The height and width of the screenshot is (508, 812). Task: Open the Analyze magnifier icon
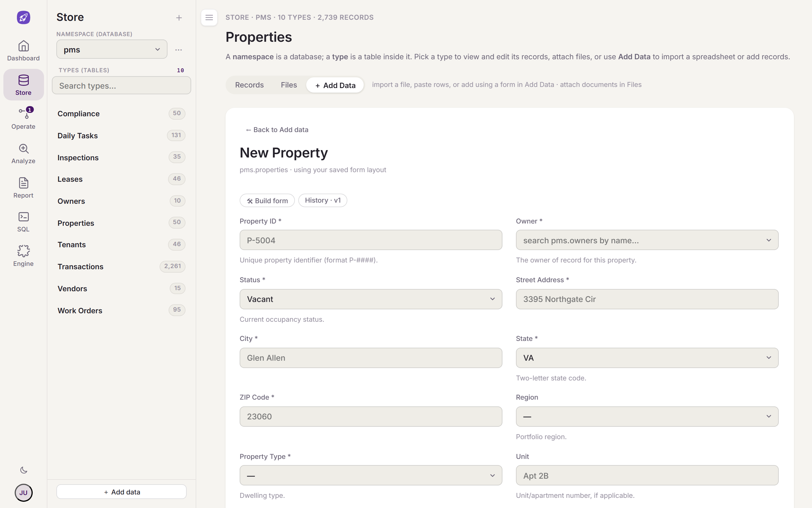point(23,154)
